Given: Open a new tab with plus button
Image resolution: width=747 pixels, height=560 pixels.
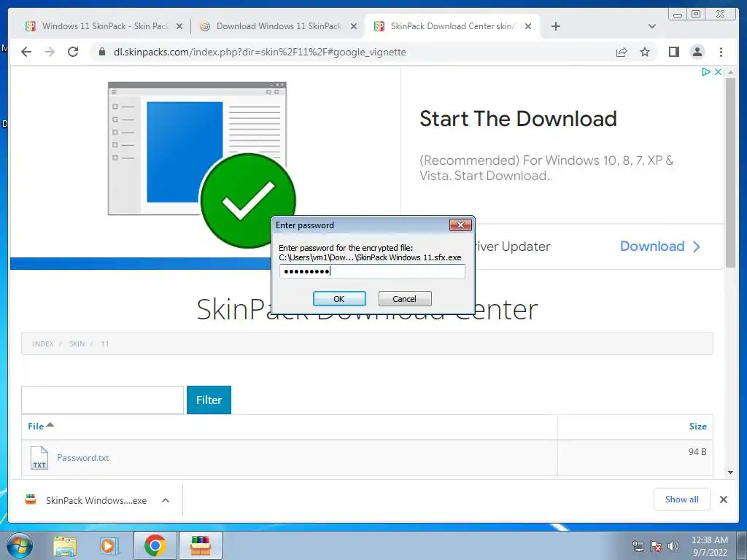Looking at the screenshot, I should point(555,26).
